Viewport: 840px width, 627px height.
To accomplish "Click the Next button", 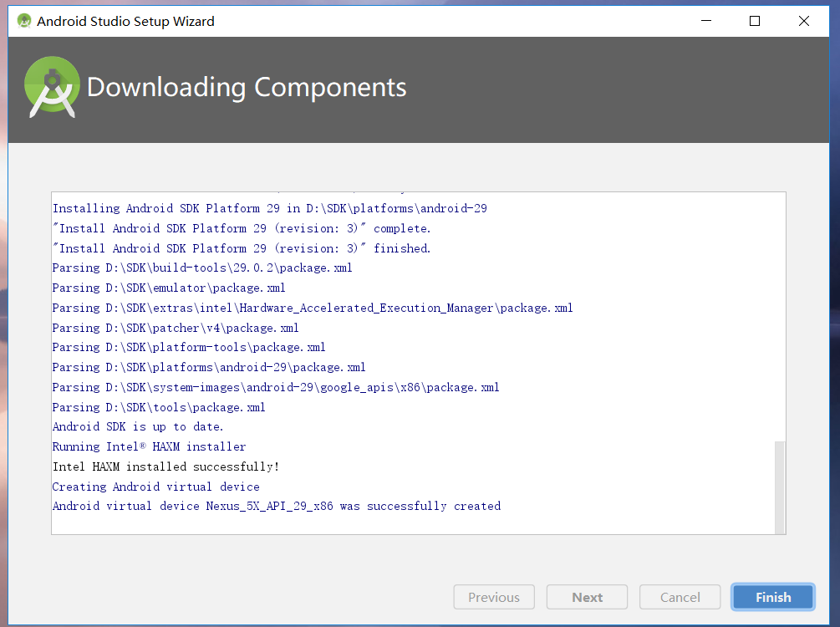I will [587, 597].
